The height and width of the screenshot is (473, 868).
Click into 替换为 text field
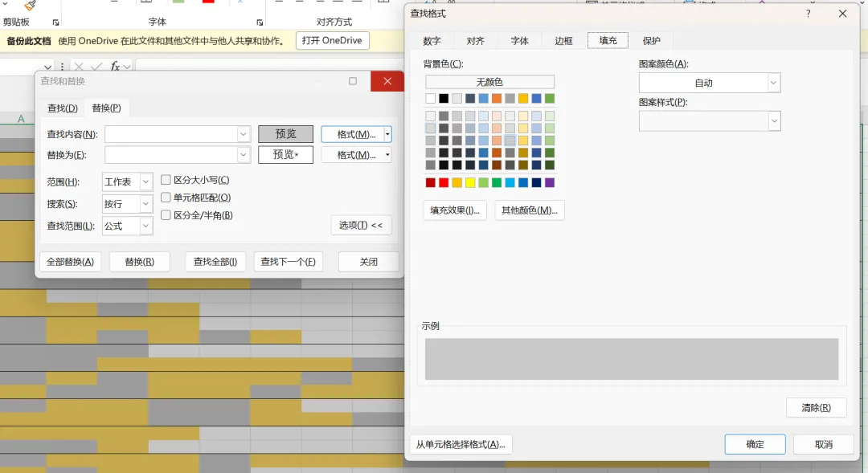172,155
